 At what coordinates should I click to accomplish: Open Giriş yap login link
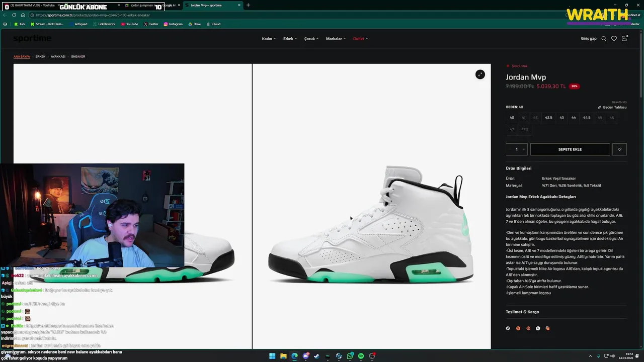coord(589,39)
